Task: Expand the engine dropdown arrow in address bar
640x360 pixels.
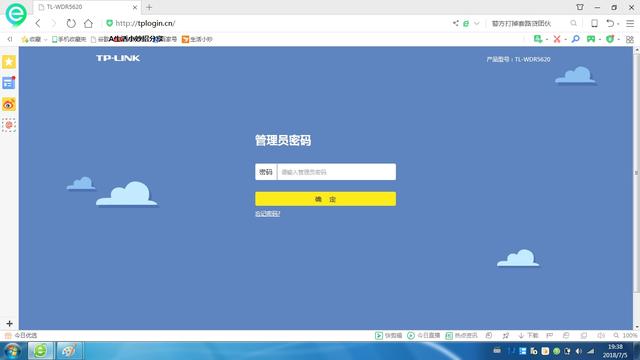Action: pyautogui.click(x=476, y=23)
